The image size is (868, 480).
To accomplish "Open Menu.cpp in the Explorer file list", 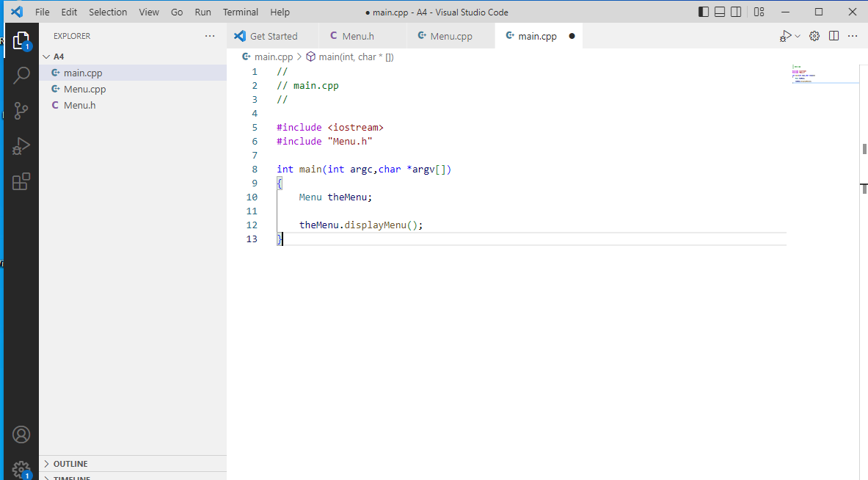I will (84, 89).
